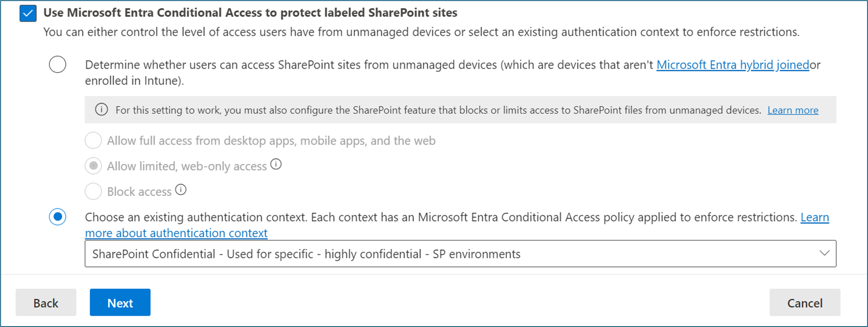Select the Block access radio button
Image resolution: width=868 pixels, height=327 pixels.
tap(93, 191)
